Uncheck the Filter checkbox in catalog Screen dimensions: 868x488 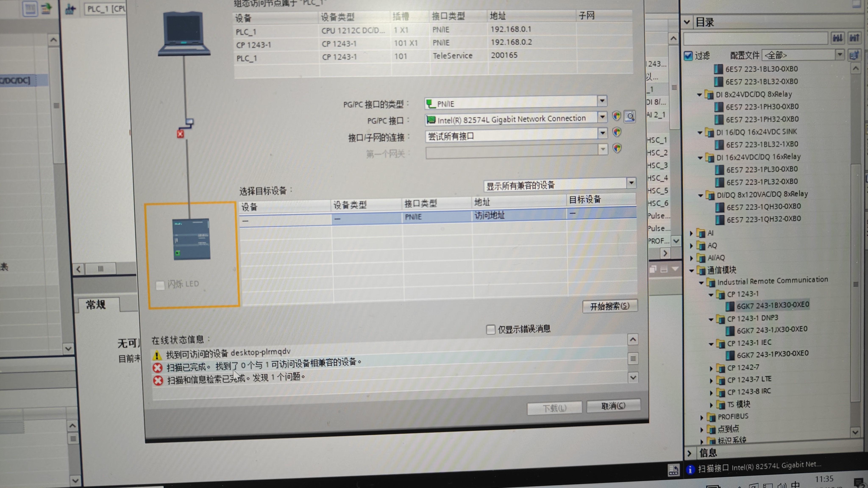pos(688,55)
